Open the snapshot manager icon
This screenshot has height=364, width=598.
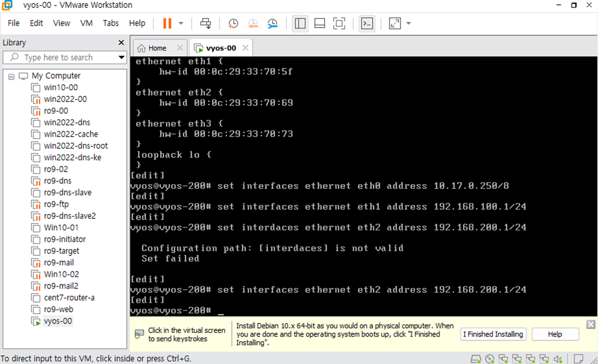point(272,23)
